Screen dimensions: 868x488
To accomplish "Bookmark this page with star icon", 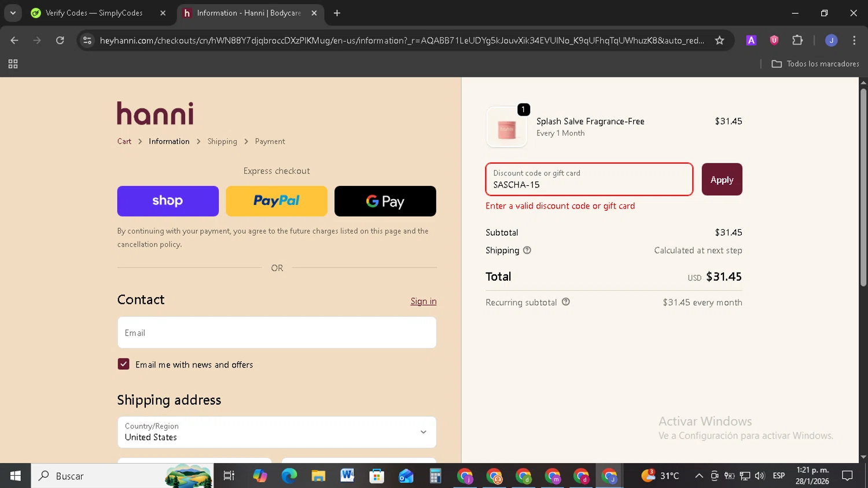I will [x=719, y=40].
